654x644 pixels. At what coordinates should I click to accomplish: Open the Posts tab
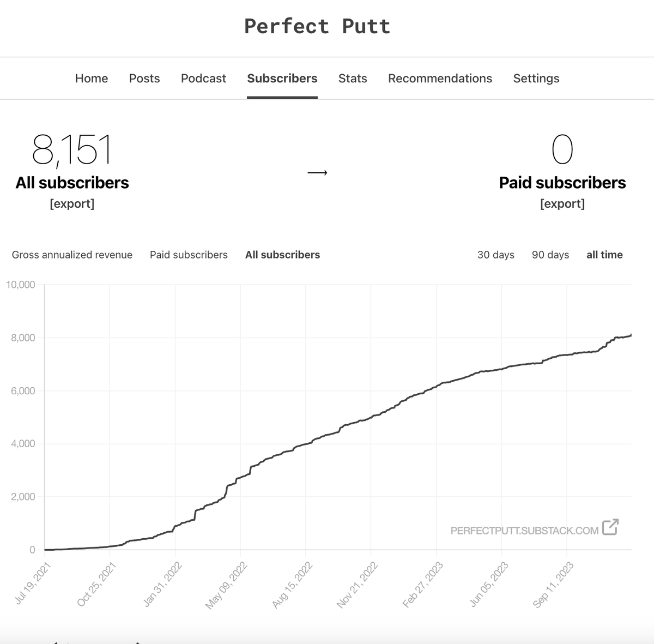tap(144, 78)
